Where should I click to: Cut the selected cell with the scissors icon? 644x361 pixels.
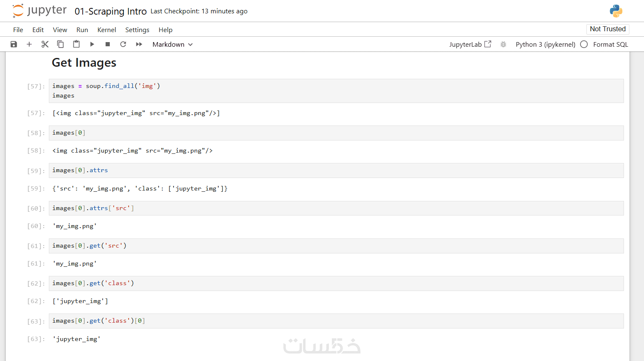point(45,44)
